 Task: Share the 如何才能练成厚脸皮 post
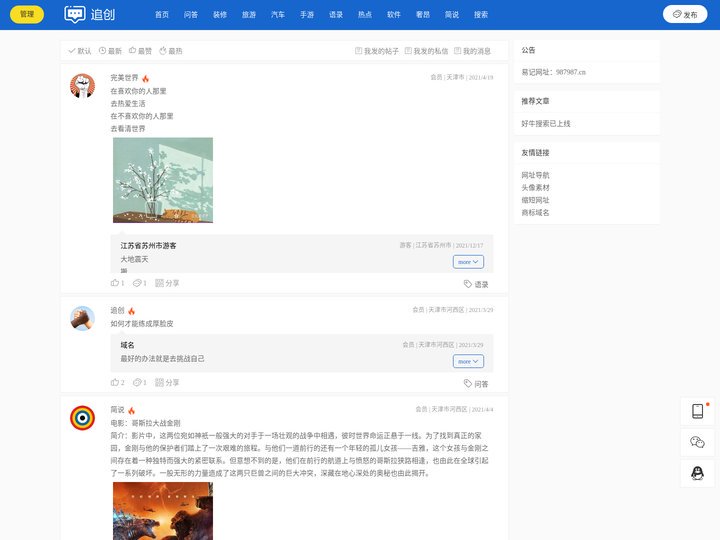(167, 382)
